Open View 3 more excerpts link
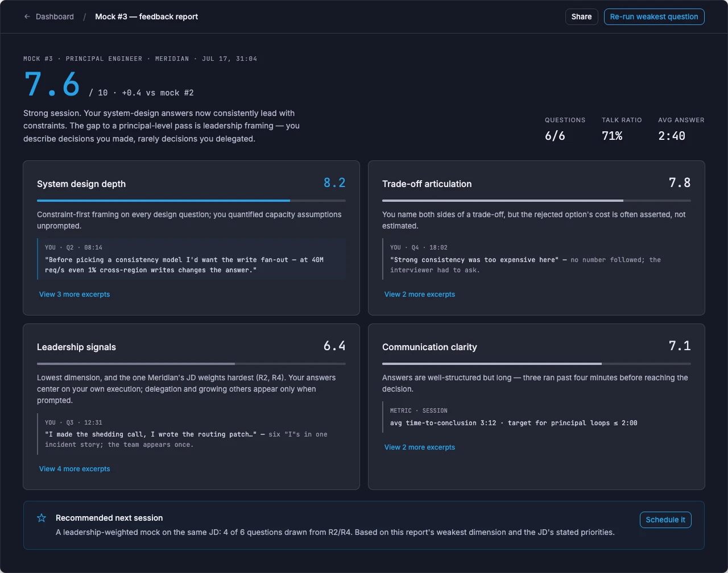 click(x=75, y=294)
